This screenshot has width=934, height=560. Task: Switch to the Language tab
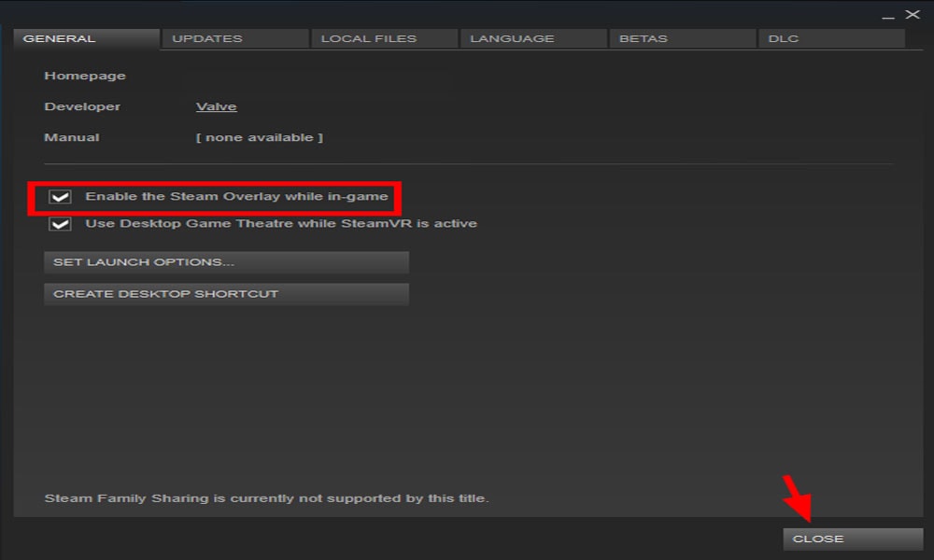tap(533, 38)
